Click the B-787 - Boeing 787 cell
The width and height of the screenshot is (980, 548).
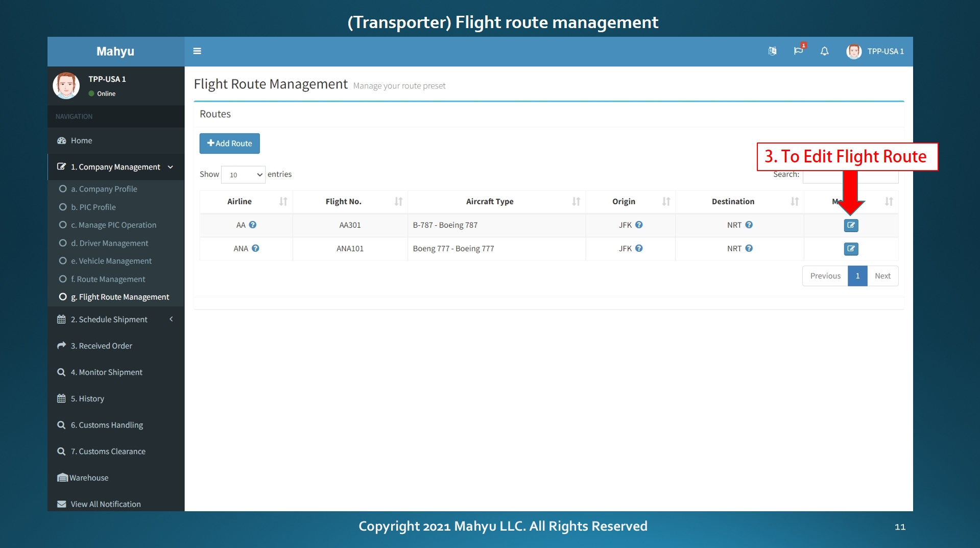496,225
